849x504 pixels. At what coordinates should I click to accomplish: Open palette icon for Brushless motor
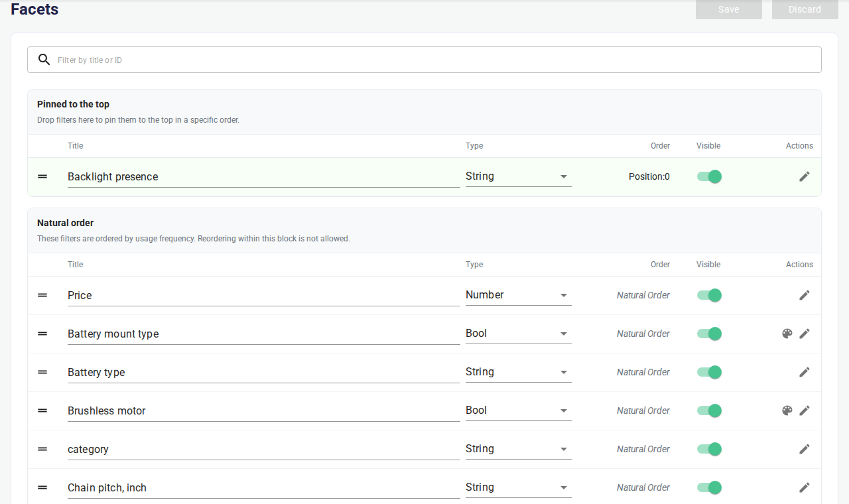tap(787, 410)
